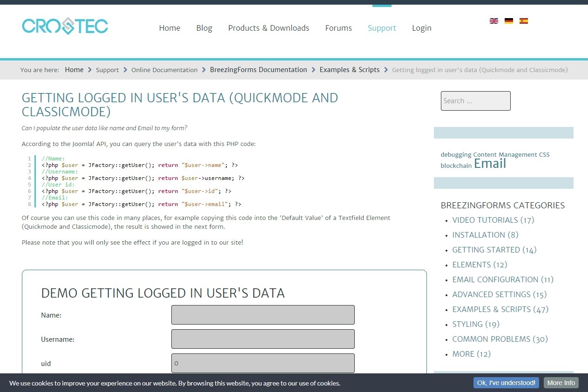Accept cookies with Ok, I've understood!
This screenshot has width=588, height=392.
[506, 383]
